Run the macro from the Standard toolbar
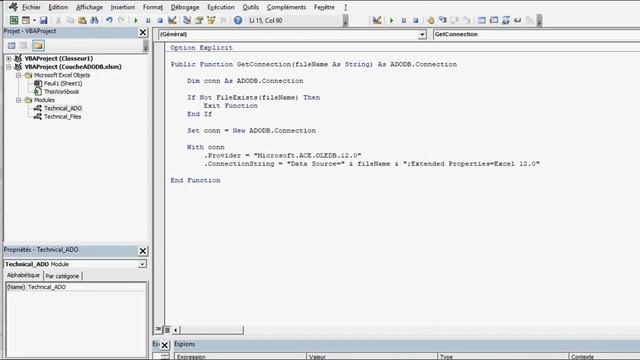 coord(136,20)
